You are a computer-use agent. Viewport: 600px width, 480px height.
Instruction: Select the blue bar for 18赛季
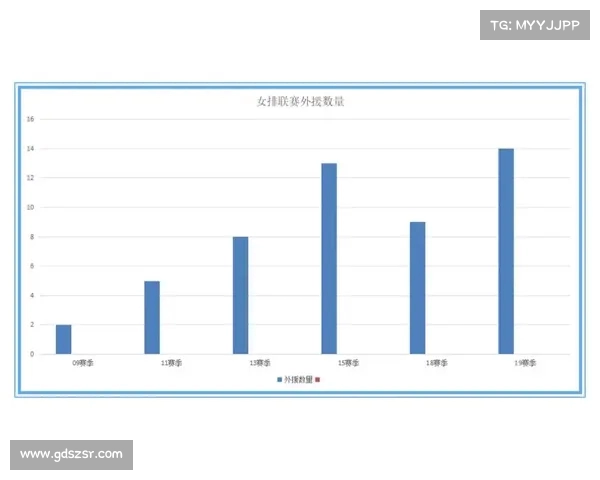pyautogui.click(x=417, y=288)
